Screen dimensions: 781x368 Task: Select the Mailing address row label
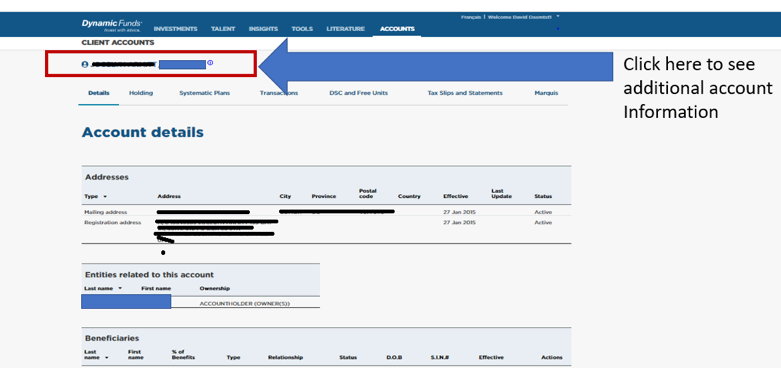106,212
